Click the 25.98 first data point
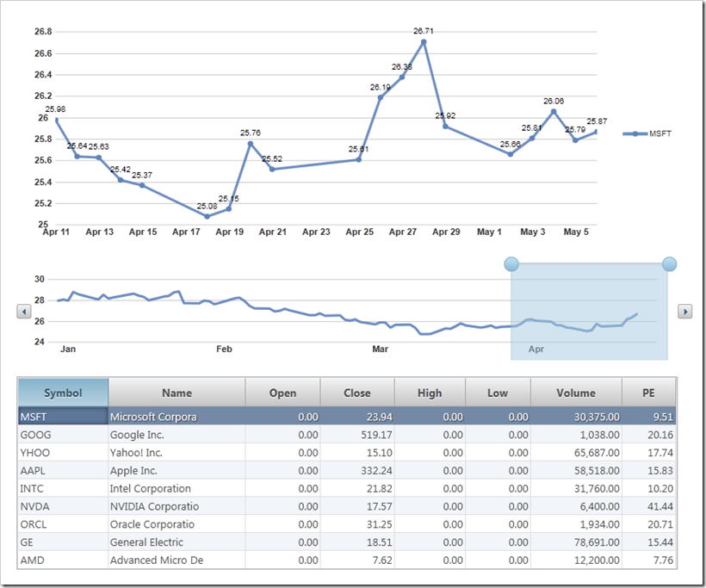The width and height of the screenshot is (706, 588). (56, 120)
